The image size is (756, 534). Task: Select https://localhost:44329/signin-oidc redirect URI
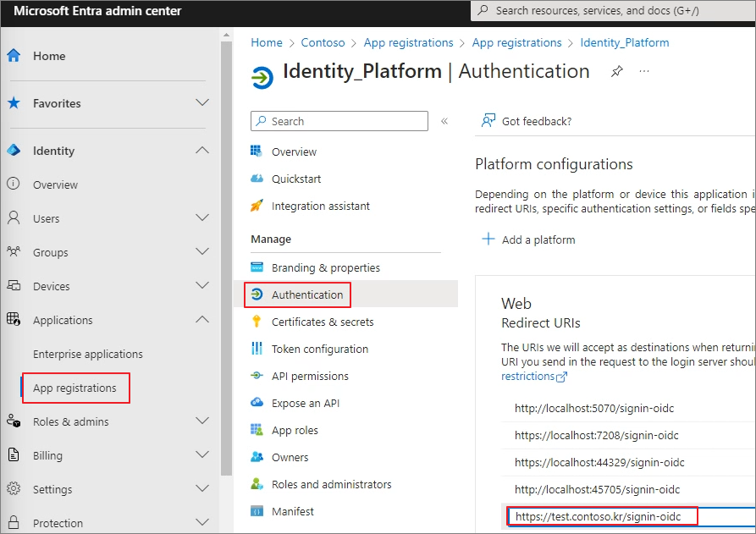pyautogui.click(x=599, y=462)
